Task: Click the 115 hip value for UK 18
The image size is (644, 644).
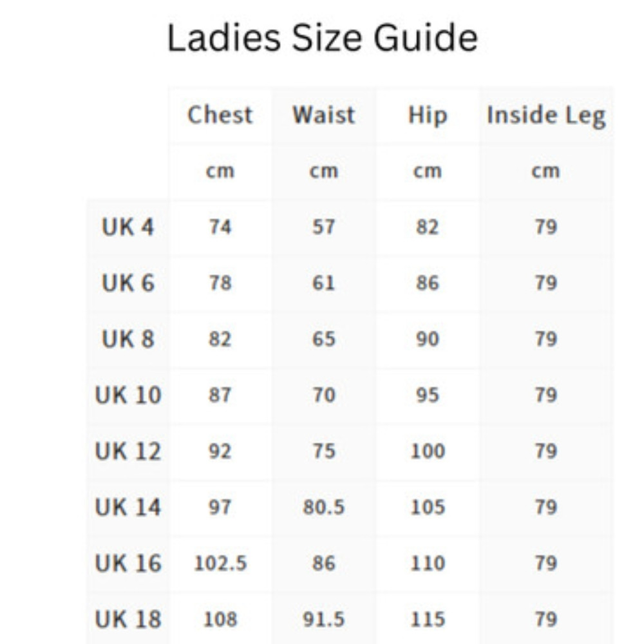Action: click(428, 620)
